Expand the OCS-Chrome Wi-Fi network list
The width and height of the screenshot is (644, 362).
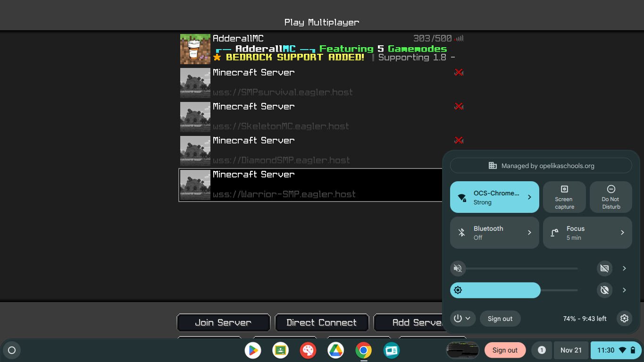point(529,197)
